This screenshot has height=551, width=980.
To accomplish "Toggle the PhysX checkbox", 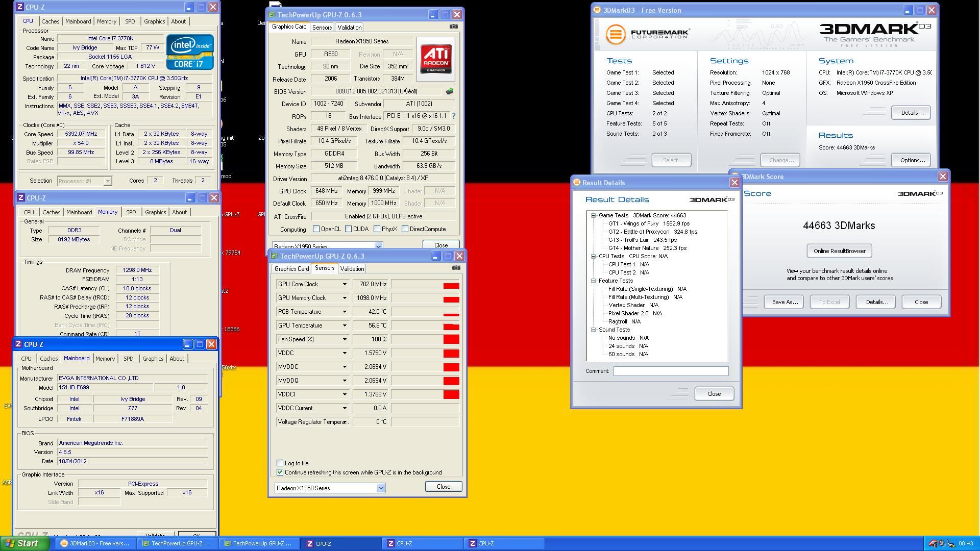I will [x=377, y=229].
